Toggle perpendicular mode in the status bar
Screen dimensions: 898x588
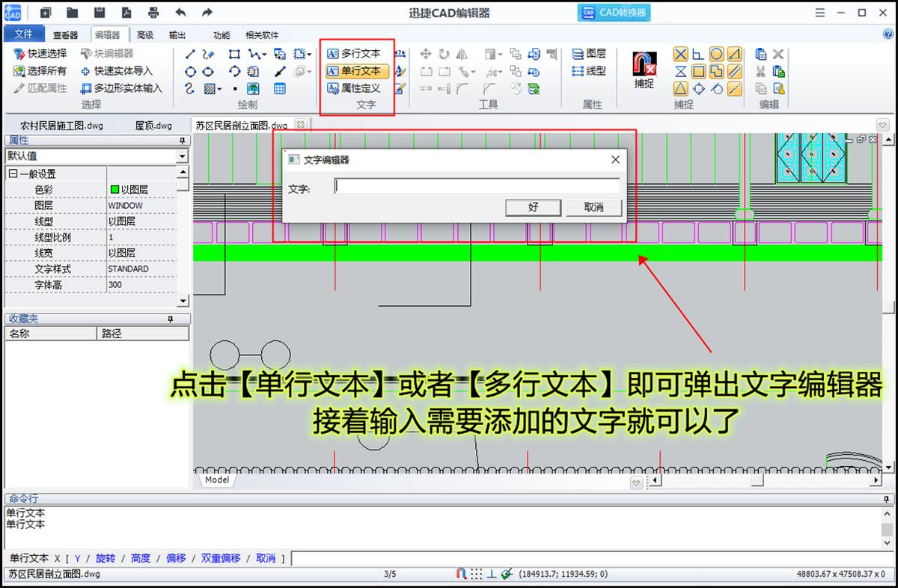(x=492, y=575)
